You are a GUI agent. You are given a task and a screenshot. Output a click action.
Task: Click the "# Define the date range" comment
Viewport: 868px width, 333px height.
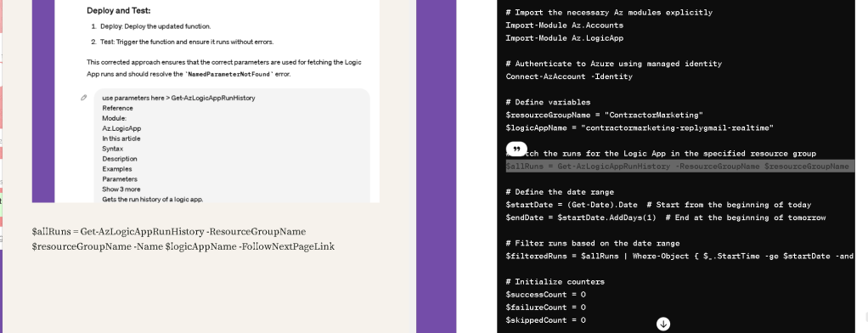coord(560,192)
